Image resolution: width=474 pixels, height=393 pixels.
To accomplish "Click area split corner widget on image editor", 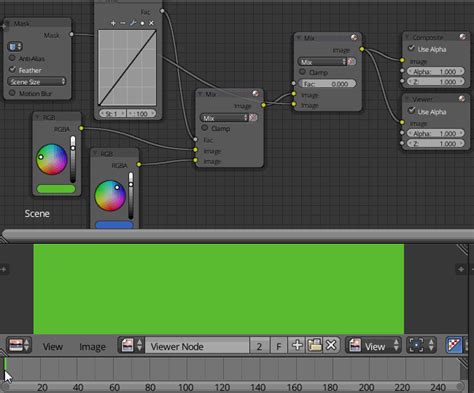I will point(463,249).
